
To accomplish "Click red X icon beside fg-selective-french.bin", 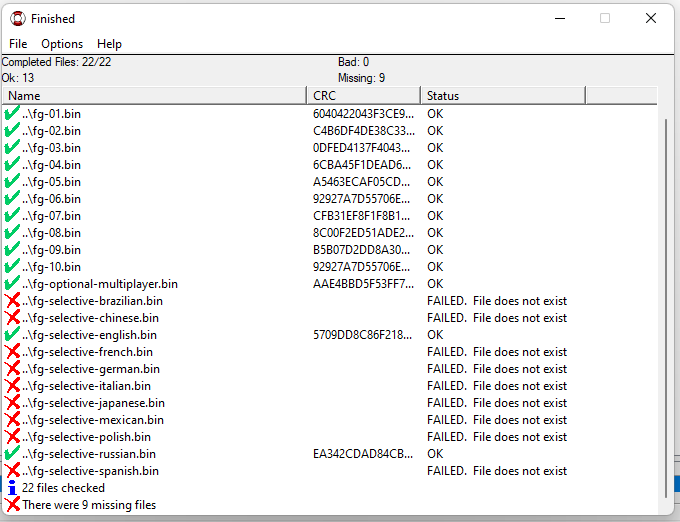I will coord(12,351).
